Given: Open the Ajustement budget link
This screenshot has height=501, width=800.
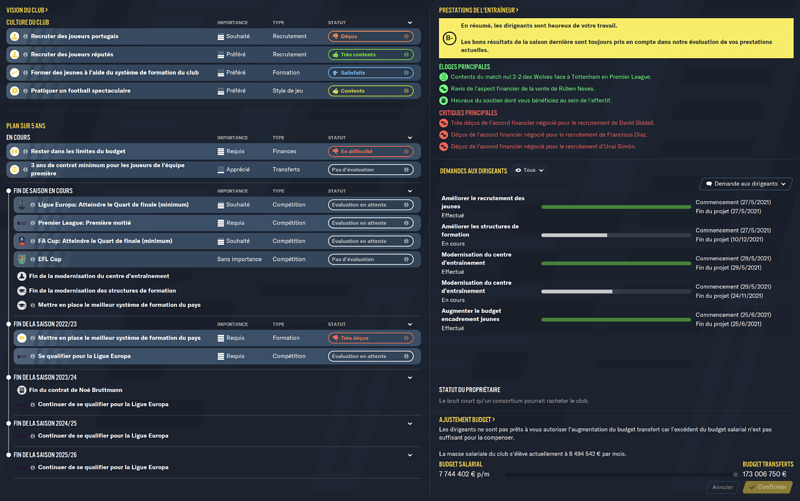Looking at the screenshot, I should tap(467, 420).
